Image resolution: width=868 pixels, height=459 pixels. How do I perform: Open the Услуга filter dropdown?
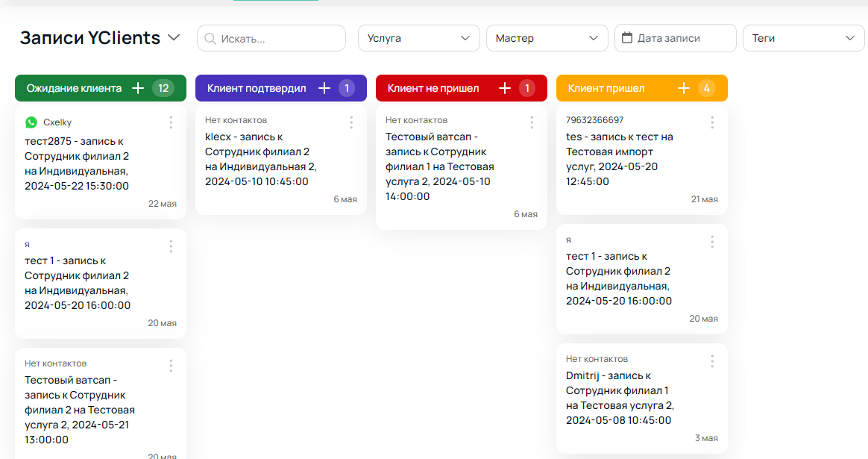(419, 38)
